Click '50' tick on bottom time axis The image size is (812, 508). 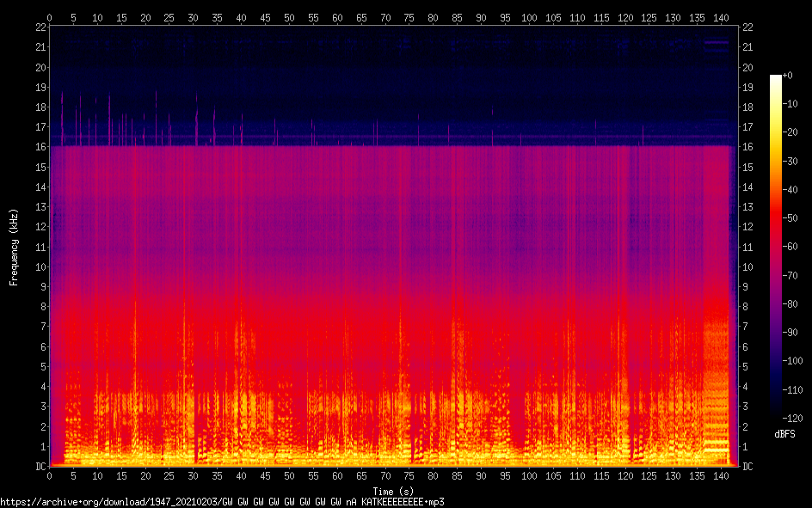click(289, 476)
